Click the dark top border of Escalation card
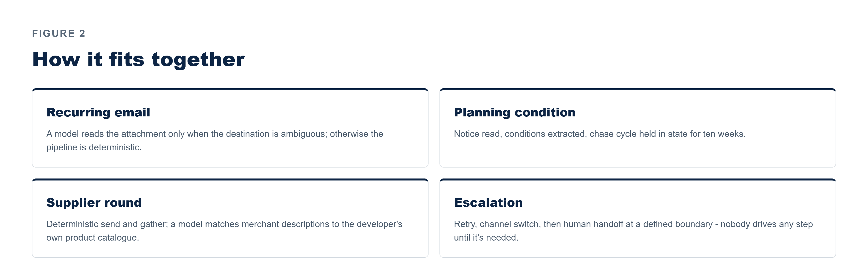 pyautogui.click(x=638, y=180)
